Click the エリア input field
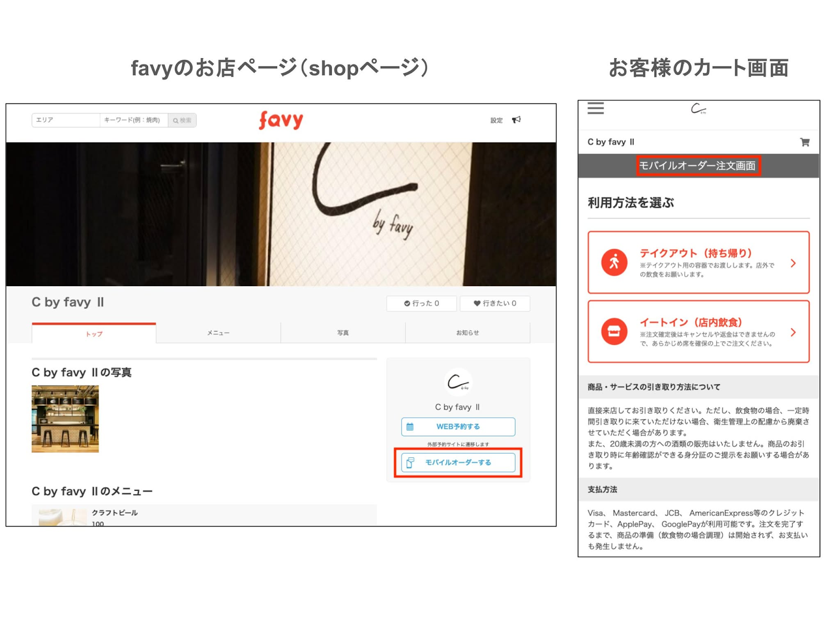The height and width of the screenshot is (630, 840). click(x=66, y=120)
